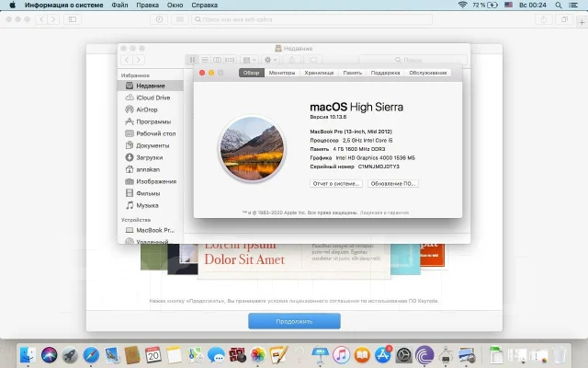
Task: Click the Отчет о системе button
Action: pos(336,184)
